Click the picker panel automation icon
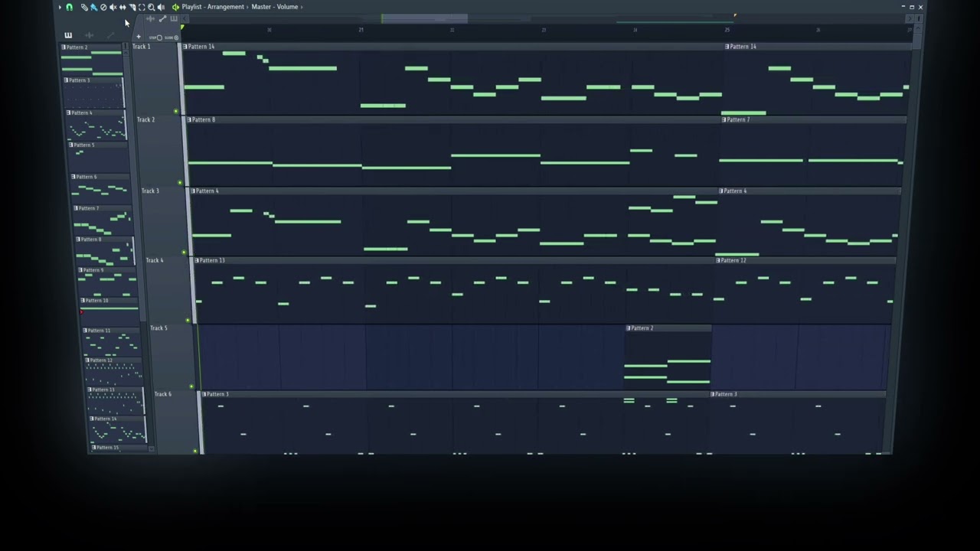 point(111,35)
